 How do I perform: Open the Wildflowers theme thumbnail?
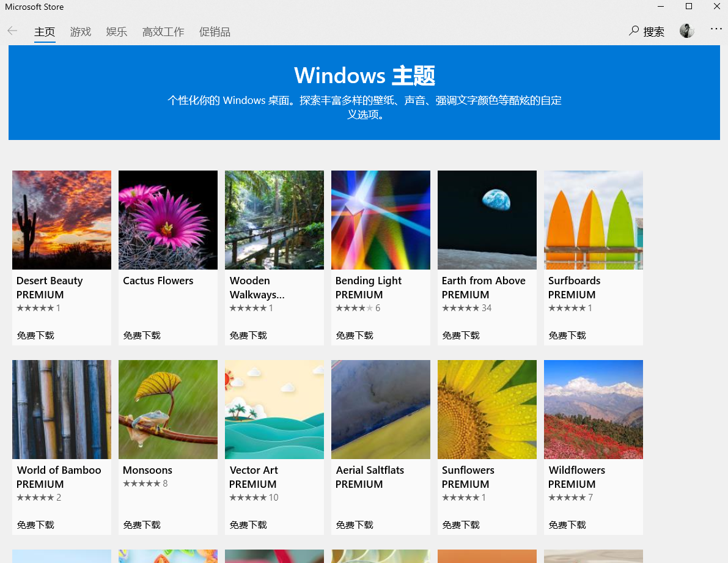(x=594, y=410)
